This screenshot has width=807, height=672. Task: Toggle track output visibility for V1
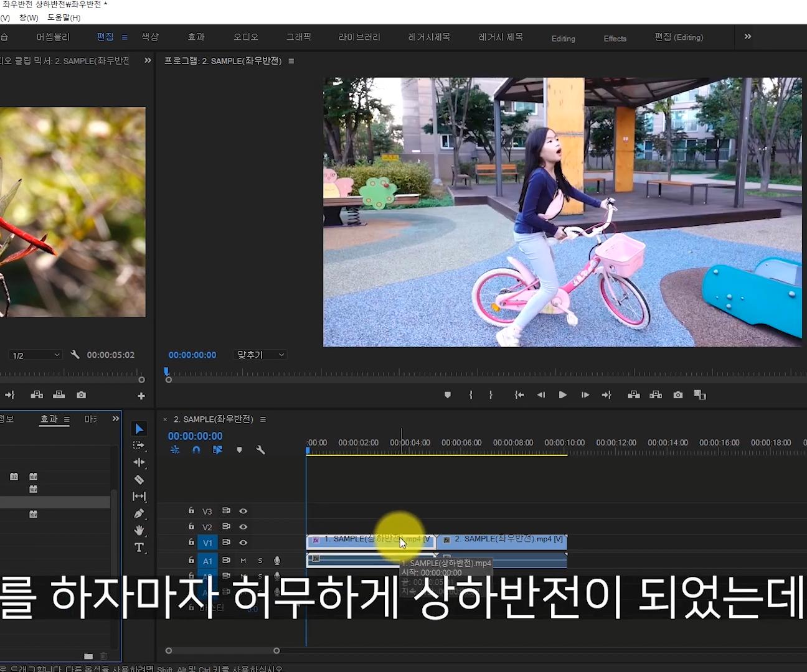tap(243, 542)
